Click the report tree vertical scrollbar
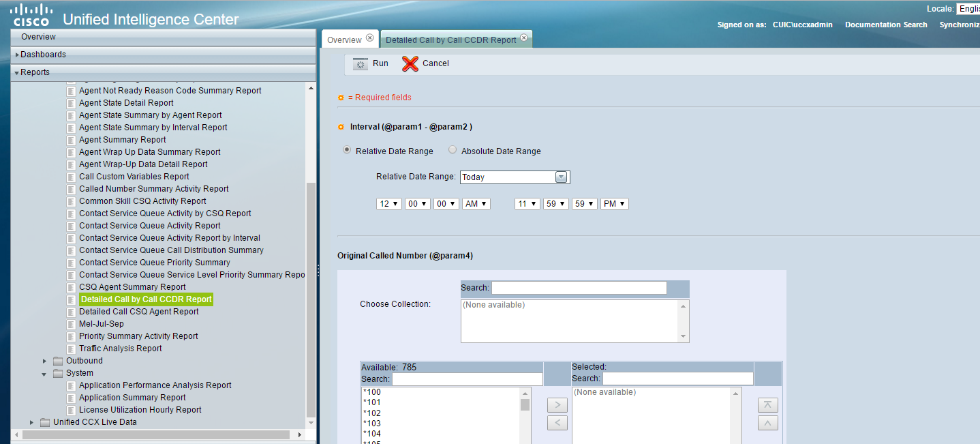The height and width of the screenshot is (444, 980). tap(311, 300)
